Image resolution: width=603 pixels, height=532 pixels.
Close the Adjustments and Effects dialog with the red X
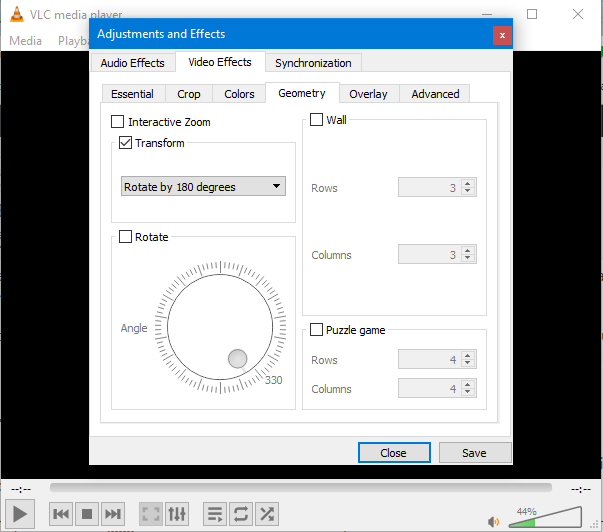502,35
